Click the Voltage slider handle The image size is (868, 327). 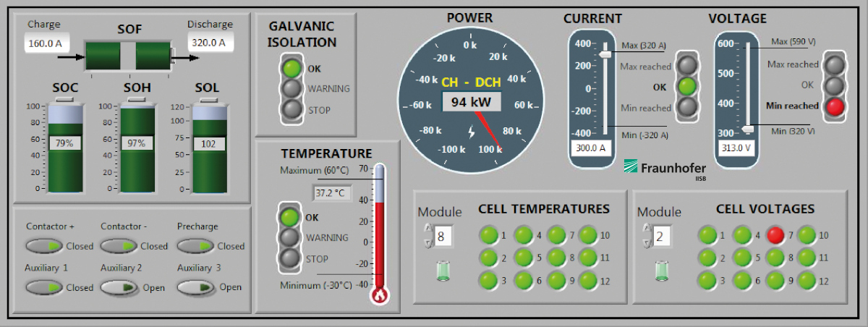coord(746,129)
